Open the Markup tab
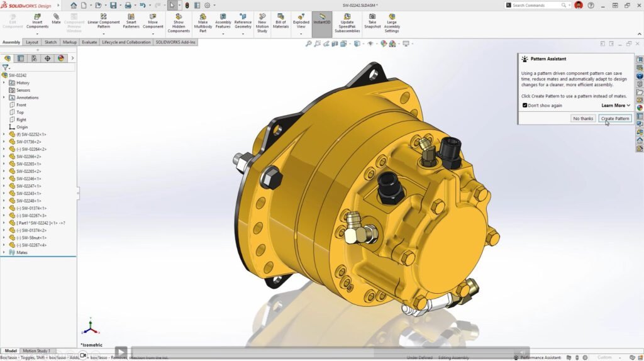This screenshot has height=361, width=644. point(69,42)
